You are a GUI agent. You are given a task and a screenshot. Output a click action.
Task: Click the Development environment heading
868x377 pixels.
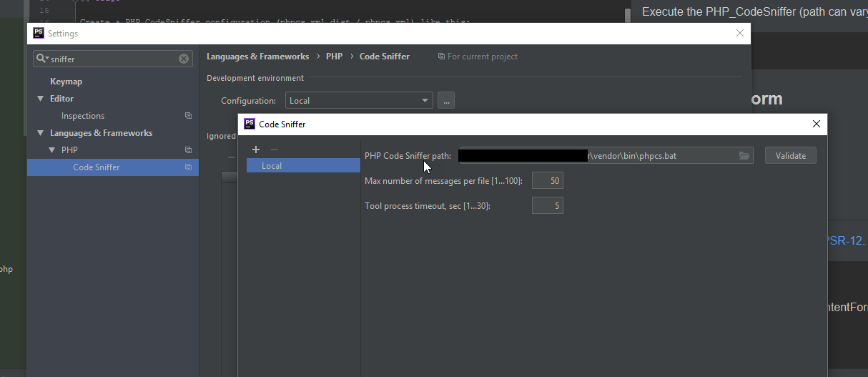pos(255,78)
